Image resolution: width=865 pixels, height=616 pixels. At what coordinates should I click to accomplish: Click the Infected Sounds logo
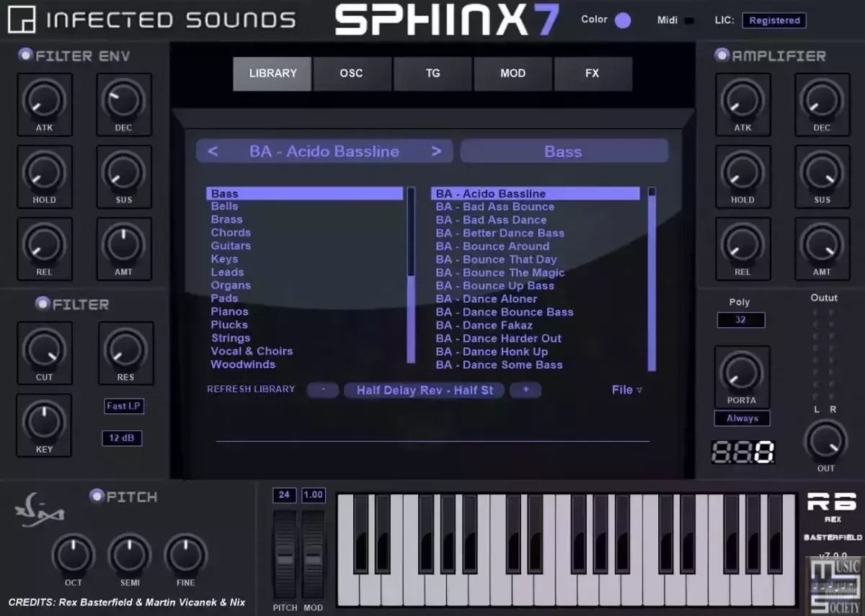pyautogui.click(x=152, y=19)
